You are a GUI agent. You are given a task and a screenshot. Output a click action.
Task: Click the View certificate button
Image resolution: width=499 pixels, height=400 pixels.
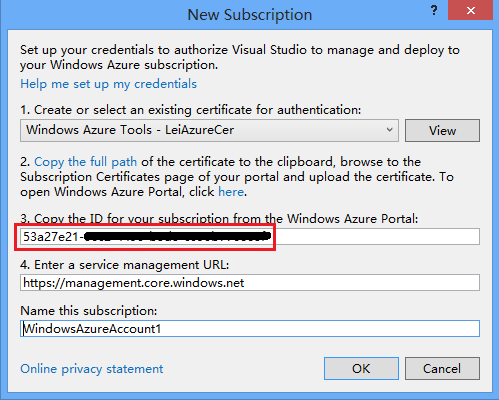pos(442,130)
